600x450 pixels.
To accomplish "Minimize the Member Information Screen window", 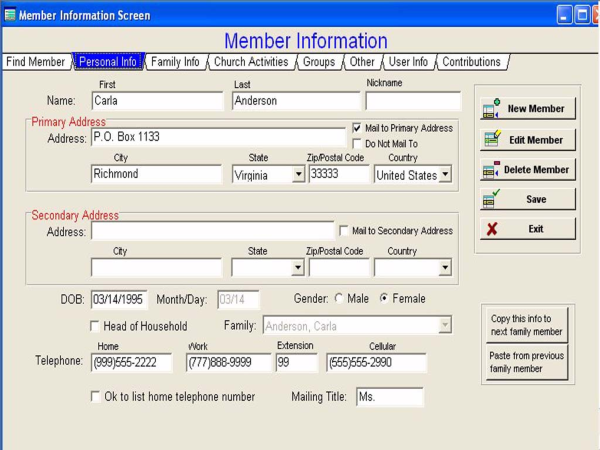I will 564,15.
